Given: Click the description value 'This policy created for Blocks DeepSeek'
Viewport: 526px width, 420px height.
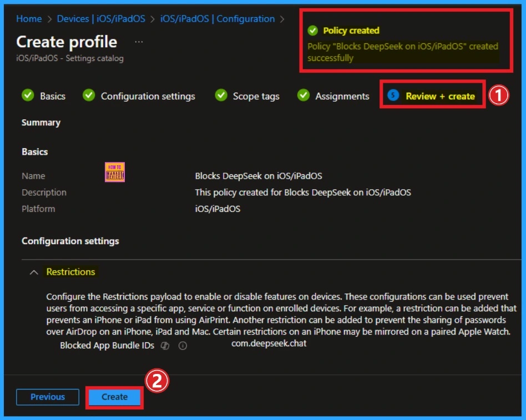Looking at the screenshot, I should click(303, 192).
